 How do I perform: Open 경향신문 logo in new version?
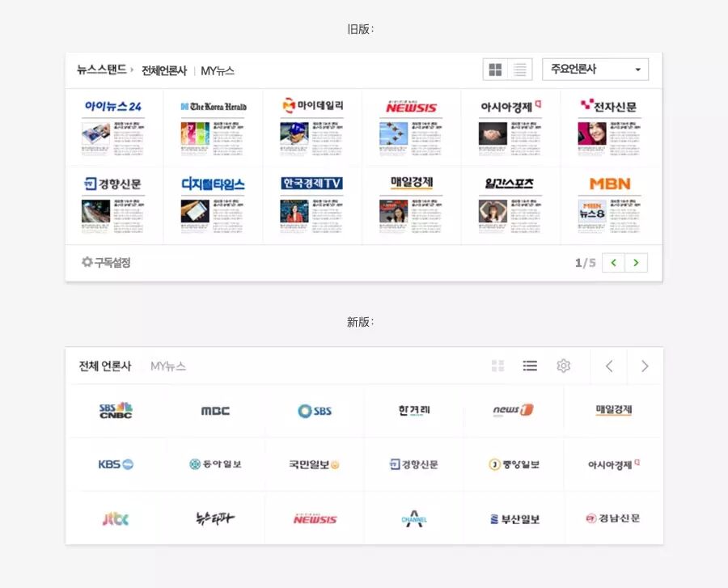point(413,464)
